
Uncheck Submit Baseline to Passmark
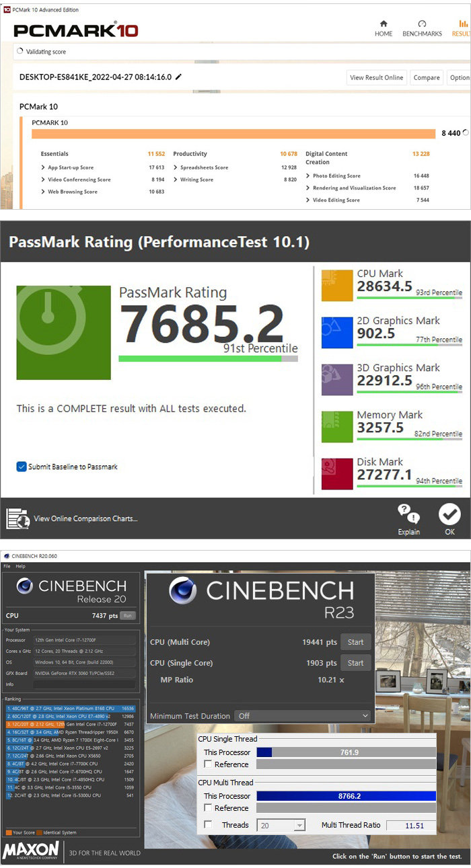tap(22, 467)
